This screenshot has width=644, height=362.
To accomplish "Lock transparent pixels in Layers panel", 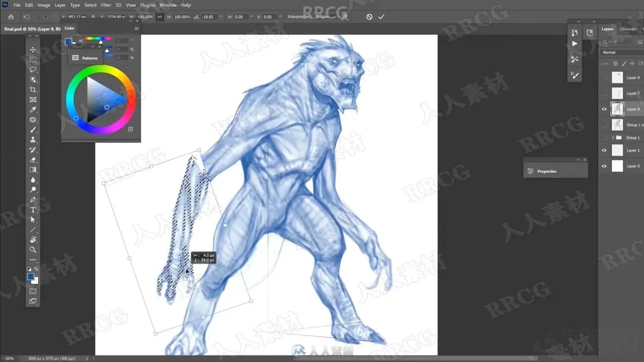I will 616,63.
